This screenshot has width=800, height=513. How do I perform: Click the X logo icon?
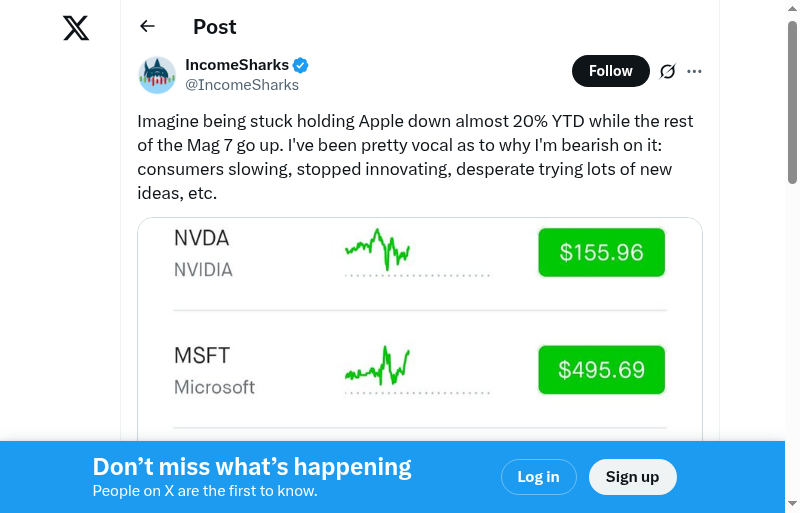pos(76,28)
